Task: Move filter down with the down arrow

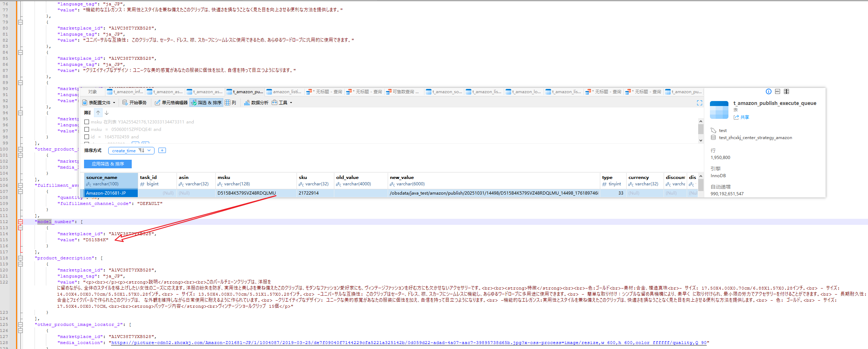Action: 106,113
